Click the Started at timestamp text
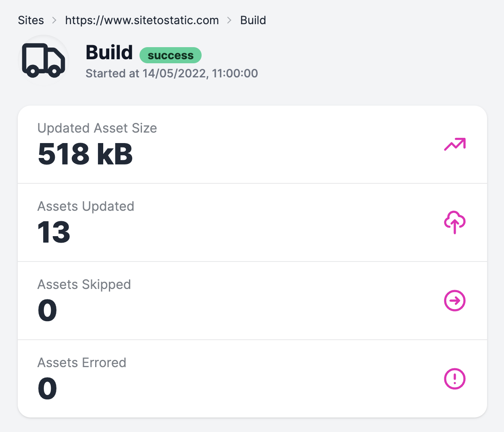This screenshot has height=432, width=504. [x=172, y=73]
